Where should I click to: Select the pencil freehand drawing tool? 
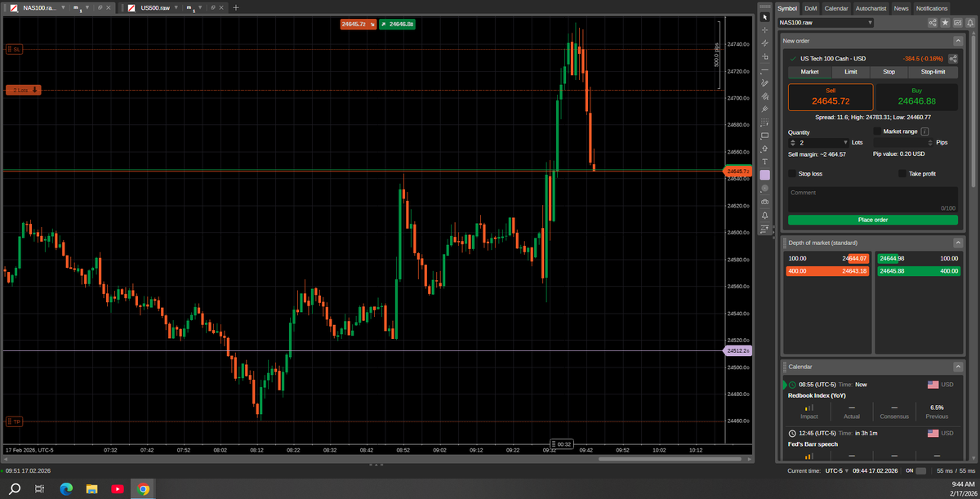[764, 82]
